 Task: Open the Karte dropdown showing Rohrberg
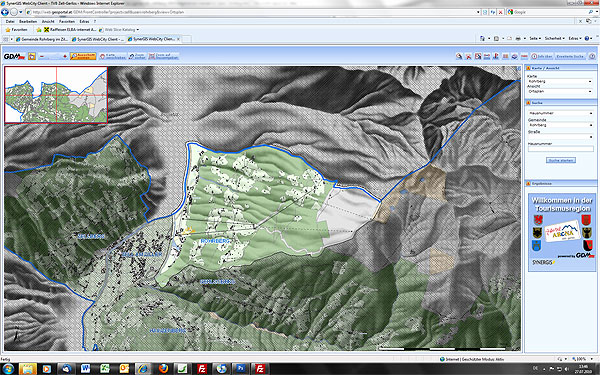pos(560,82)
